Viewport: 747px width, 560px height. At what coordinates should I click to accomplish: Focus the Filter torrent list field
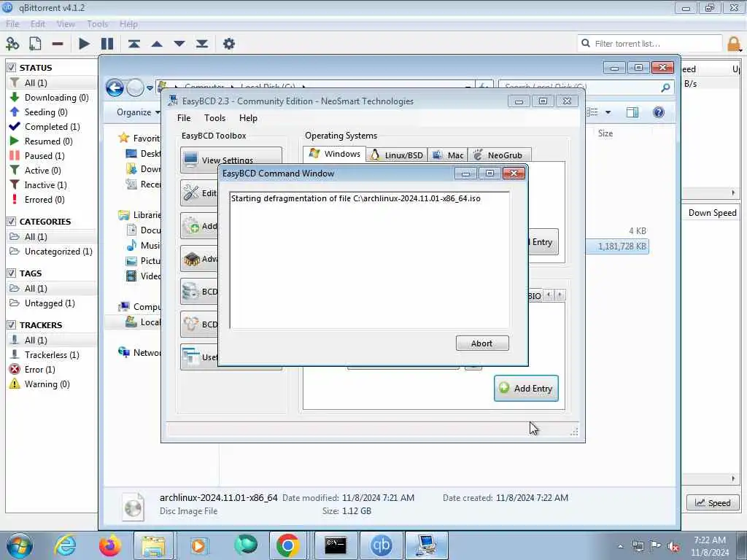pyautogui.click(x=650, y=44)
